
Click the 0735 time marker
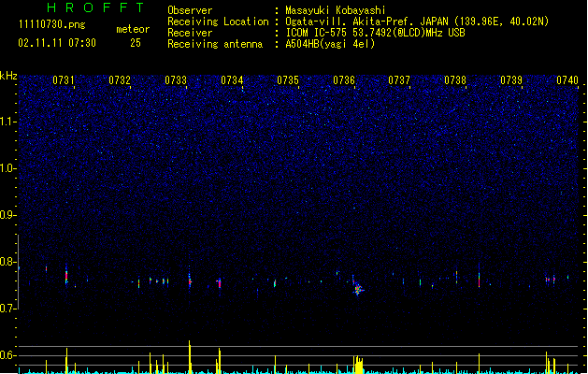click(288, 80)
